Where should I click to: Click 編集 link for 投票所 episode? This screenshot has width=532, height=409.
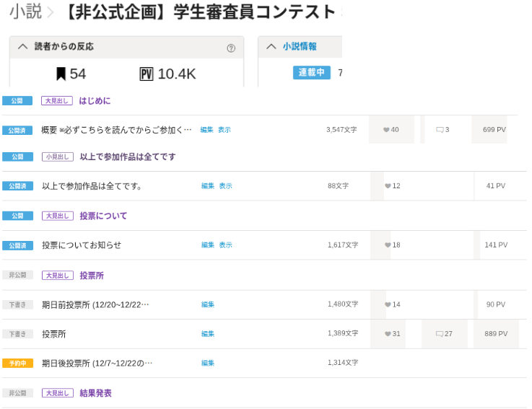(208, 334)
